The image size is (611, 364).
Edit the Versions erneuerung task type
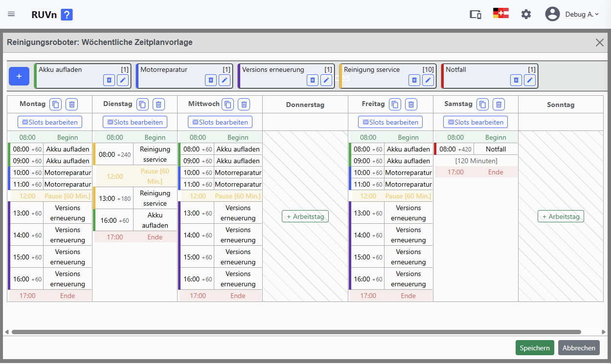[326, 80]
